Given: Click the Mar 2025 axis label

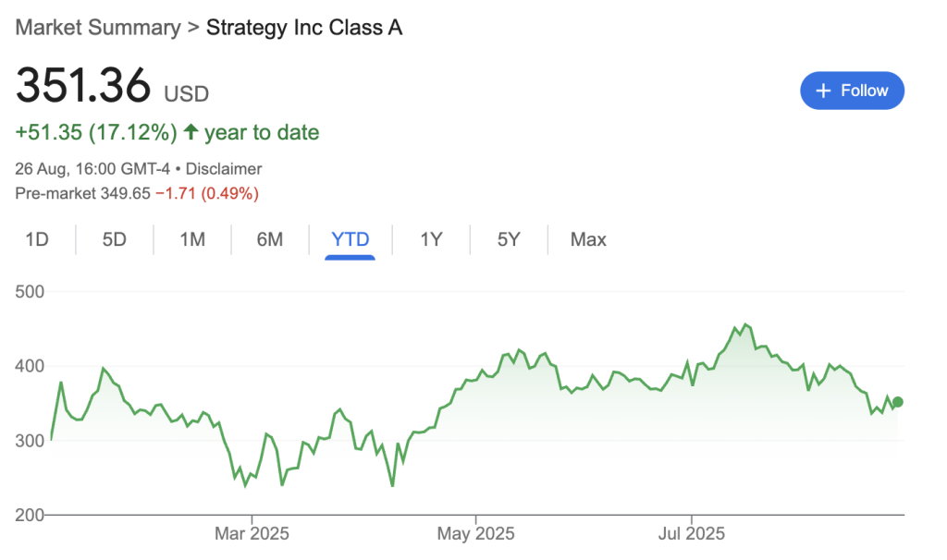Looking at the screenshot, I should tap(252, 534).
